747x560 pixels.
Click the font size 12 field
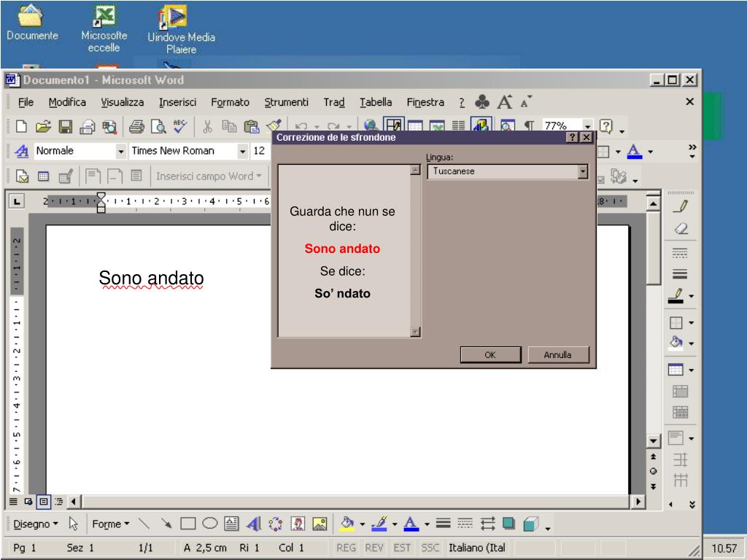tap(260, 151)
